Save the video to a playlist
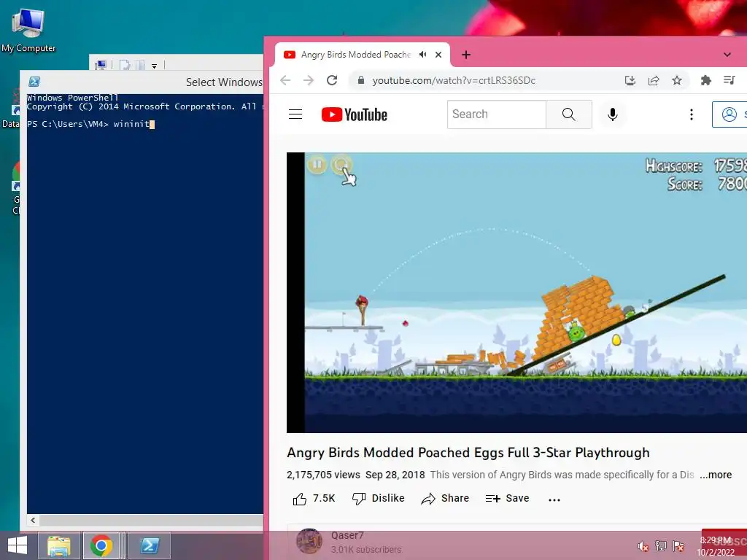The image size is (747, 560). 508,499
